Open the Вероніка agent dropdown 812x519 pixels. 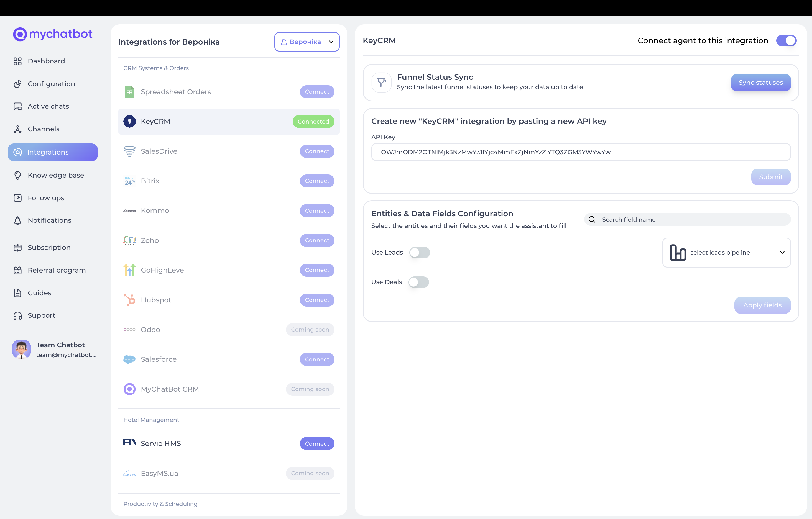click(307, 42)
